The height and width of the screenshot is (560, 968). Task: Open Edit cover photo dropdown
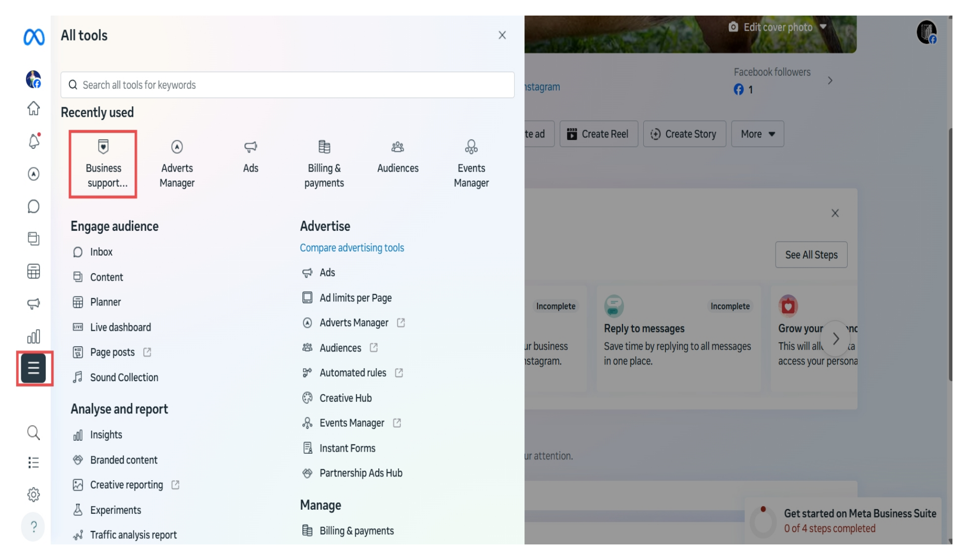click(x=777, y=27)
